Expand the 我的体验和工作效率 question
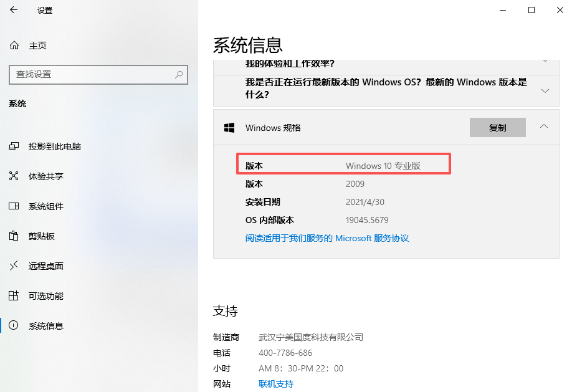Screen dimensions: 572x392 [545, 61]
